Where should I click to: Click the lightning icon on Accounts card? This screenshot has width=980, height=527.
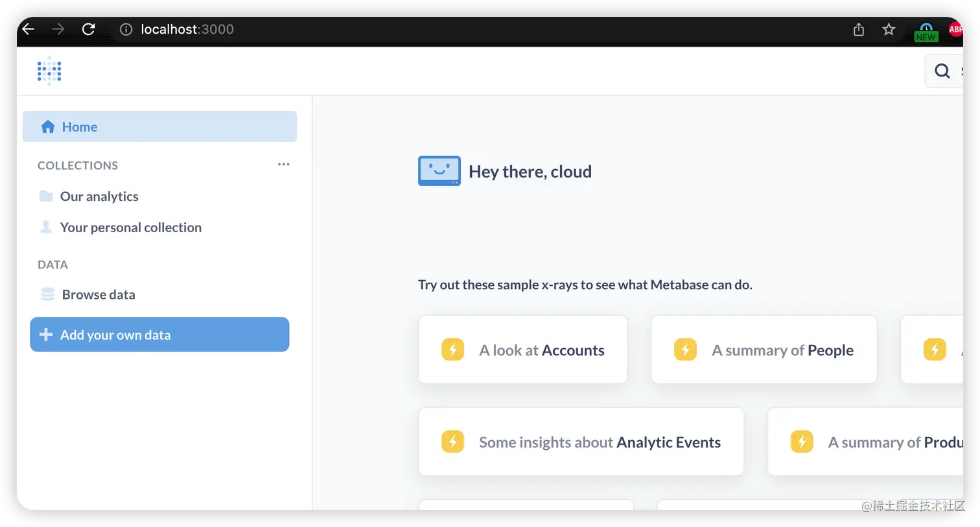(x=453, y=350)
